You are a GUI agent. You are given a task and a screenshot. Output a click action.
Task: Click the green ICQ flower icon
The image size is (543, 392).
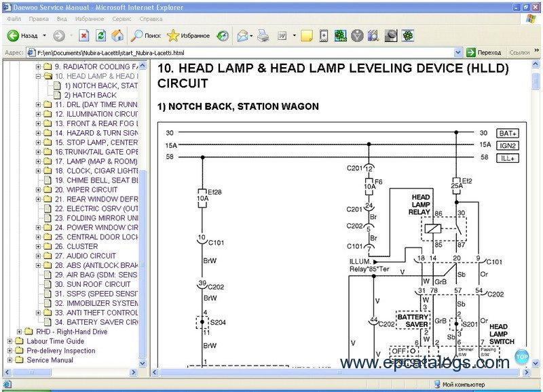408,35
